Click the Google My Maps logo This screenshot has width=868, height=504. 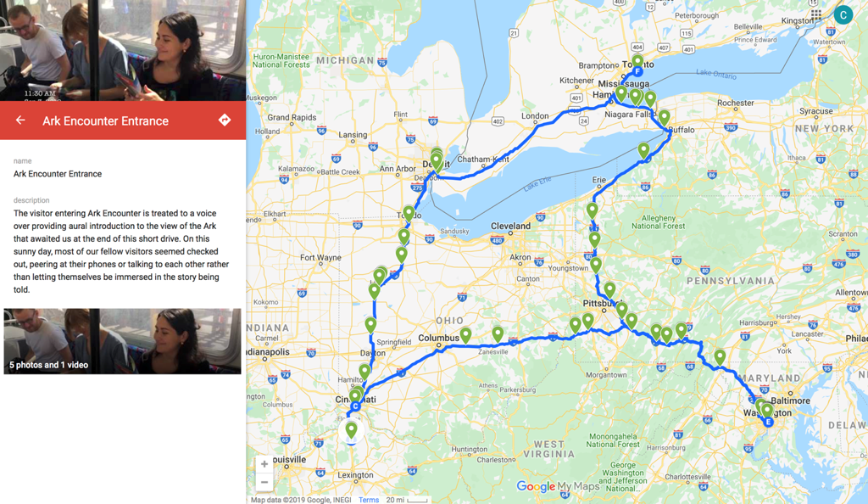click(x=558, y=486)
